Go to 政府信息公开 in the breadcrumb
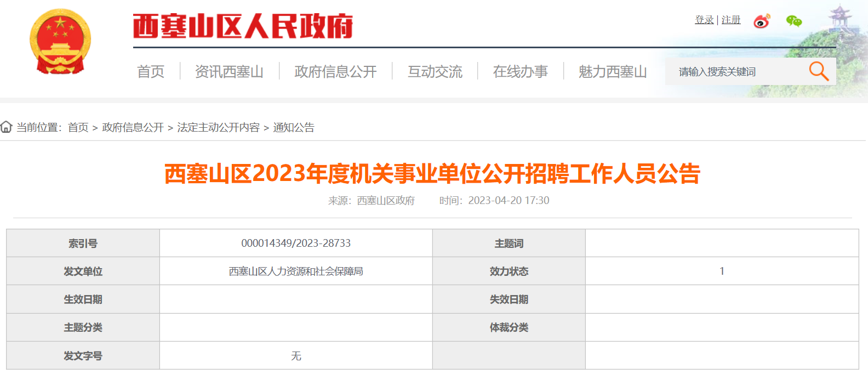 tap(133, 127)
